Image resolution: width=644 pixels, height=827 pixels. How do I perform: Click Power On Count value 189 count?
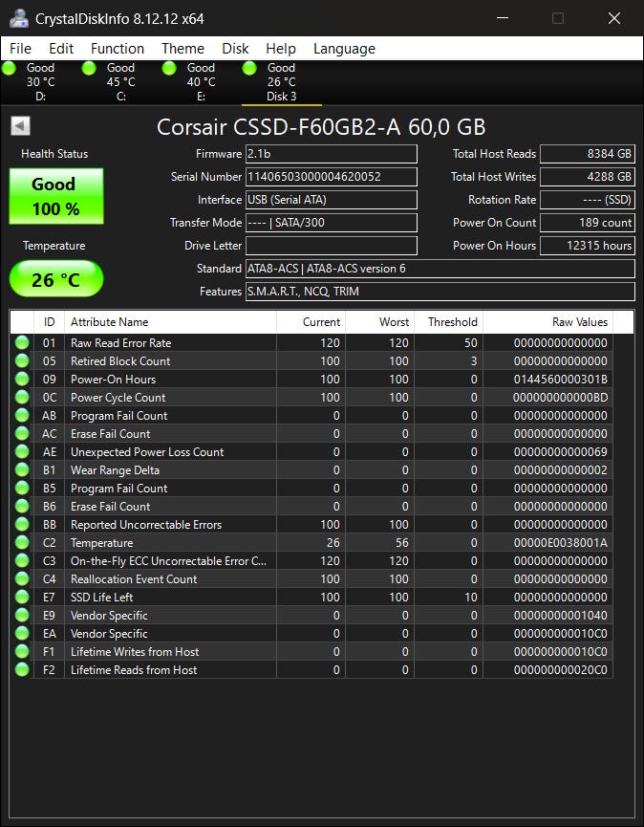(x=587, y=223)
